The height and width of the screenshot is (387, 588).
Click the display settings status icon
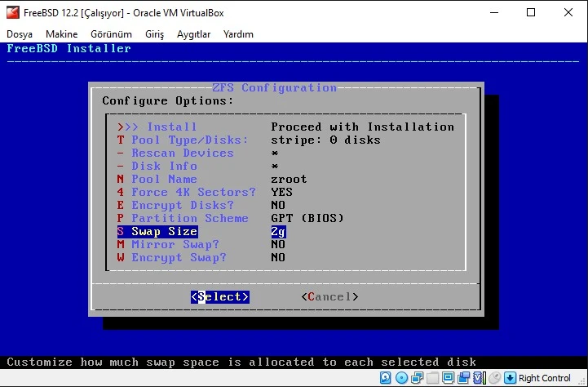(448, 378)
